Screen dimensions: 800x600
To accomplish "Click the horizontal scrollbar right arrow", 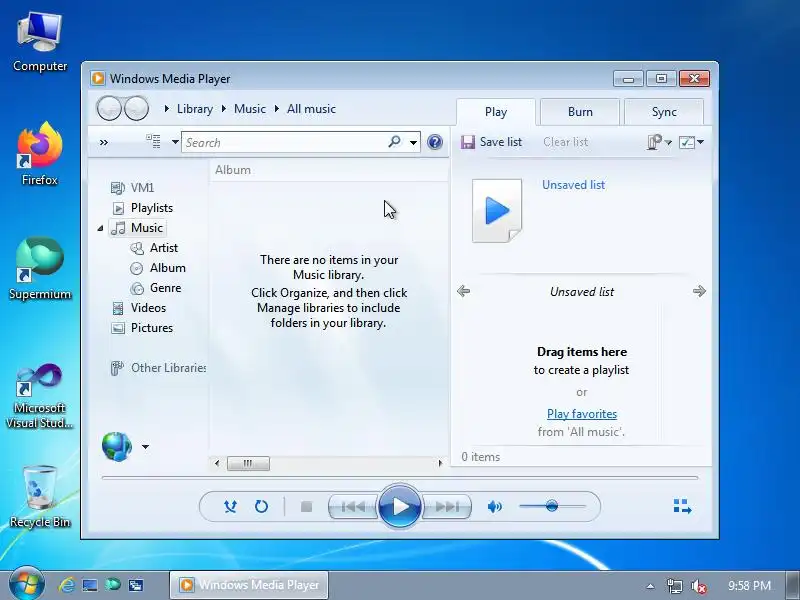I will [x=440, y=463].
